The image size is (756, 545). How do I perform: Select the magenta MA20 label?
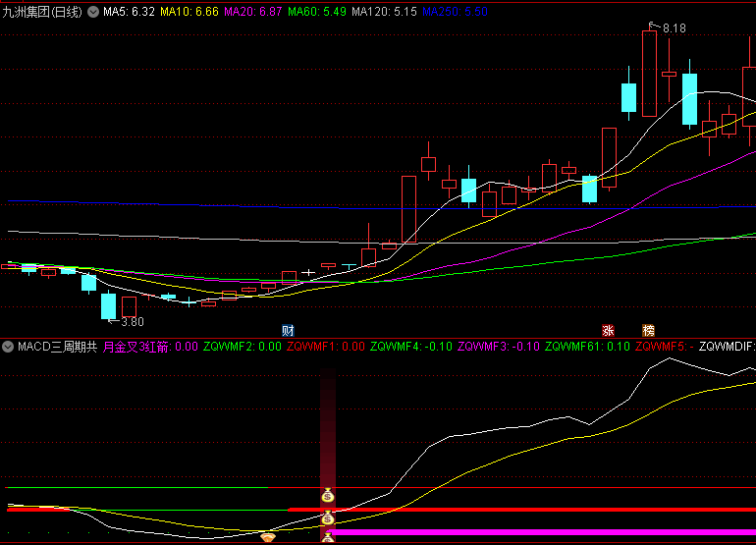pos(253,12)
